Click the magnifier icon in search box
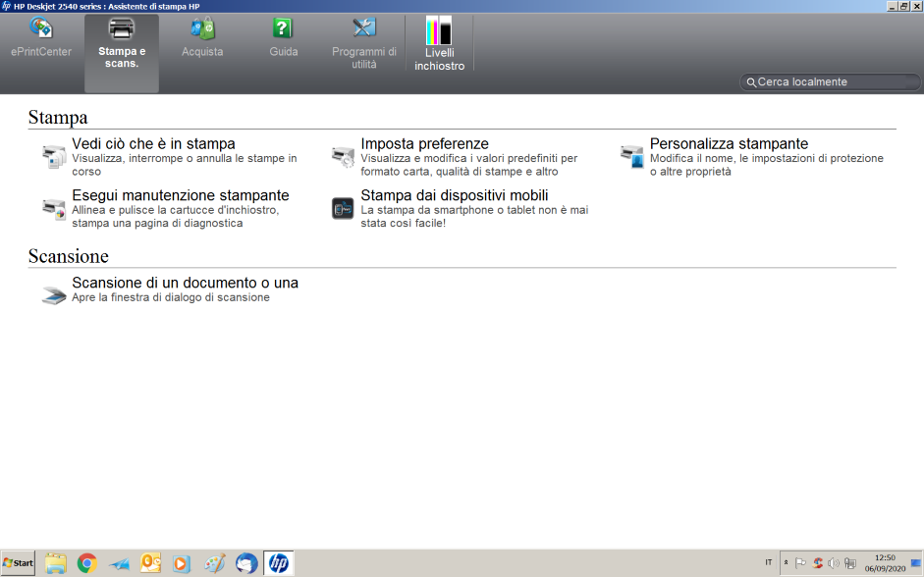 751,83
